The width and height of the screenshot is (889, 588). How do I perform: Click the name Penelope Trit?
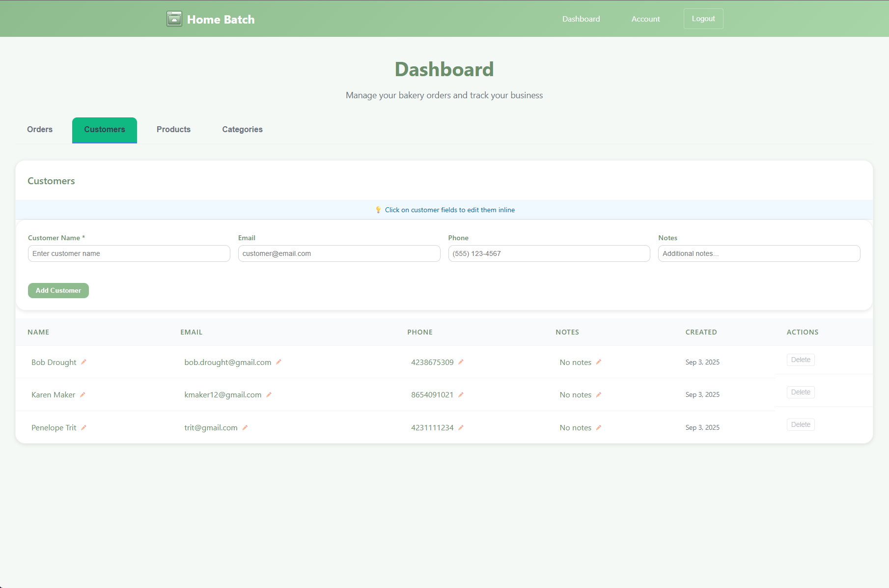coord(54,427)
